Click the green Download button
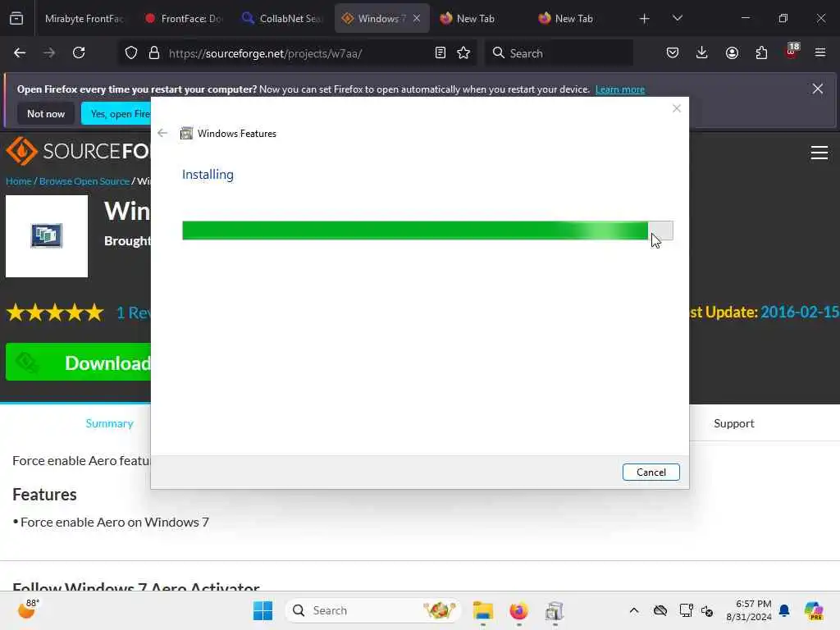Screen dimensions: 840x630 [x=78, y=363]
